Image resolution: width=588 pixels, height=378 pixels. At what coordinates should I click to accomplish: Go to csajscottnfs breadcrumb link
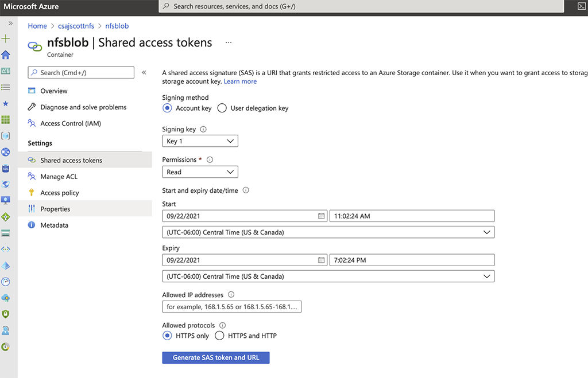tap(76, 26)
